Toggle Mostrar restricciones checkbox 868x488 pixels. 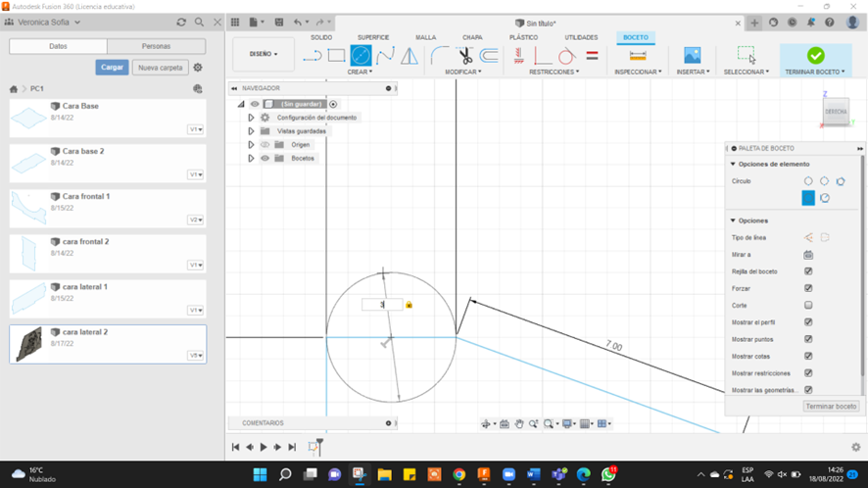(808, 372)
